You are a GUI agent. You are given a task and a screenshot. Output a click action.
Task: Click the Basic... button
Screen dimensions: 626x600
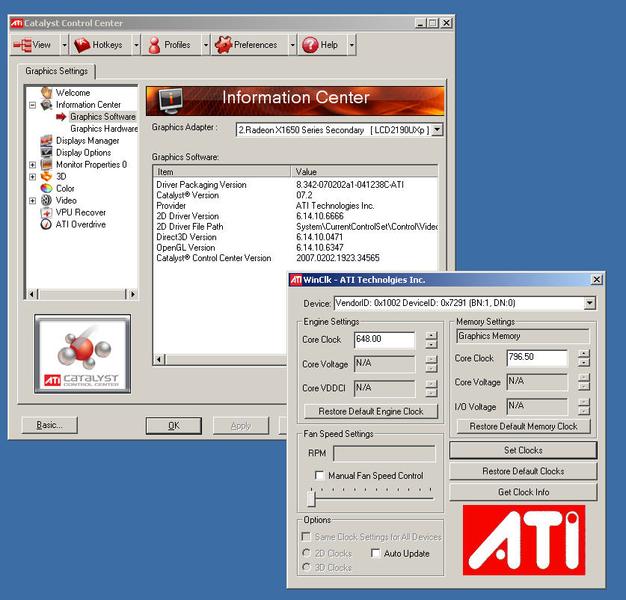[50, 425]
